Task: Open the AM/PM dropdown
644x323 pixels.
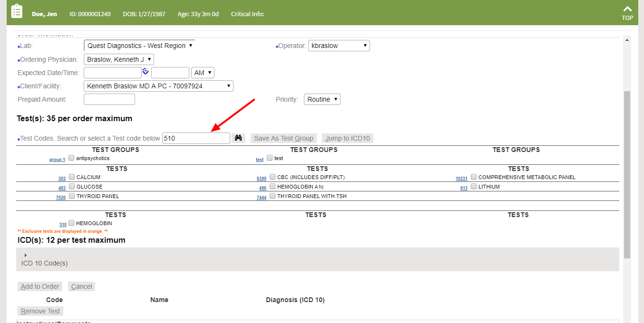Action: coord(203,73)
